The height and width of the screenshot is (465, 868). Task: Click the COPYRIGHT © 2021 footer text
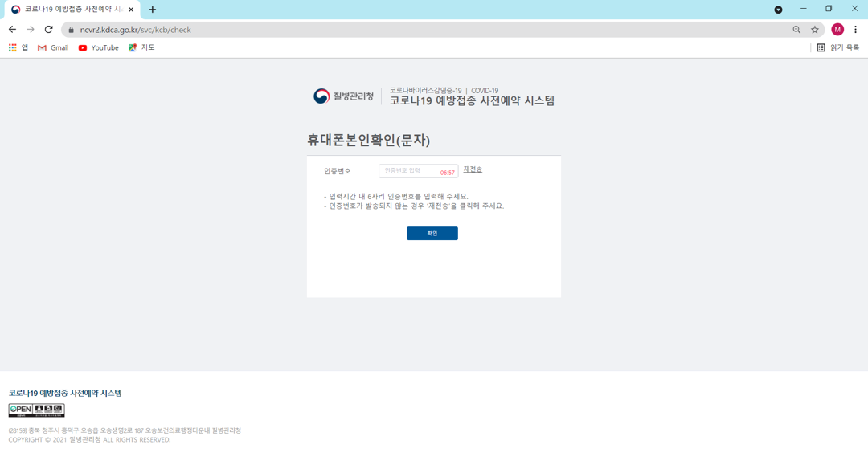90,439
